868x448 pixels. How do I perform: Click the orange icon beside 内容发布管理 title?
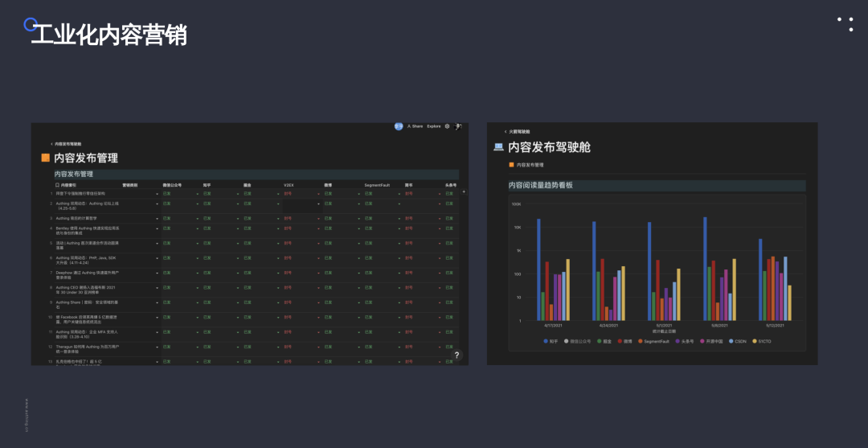[46, 158]
